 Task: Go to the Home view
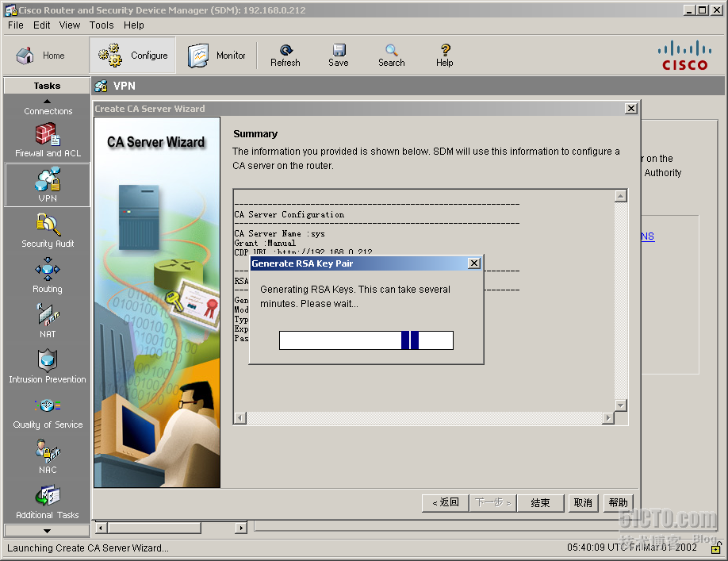pyautogui.click(x=40, y=56)
